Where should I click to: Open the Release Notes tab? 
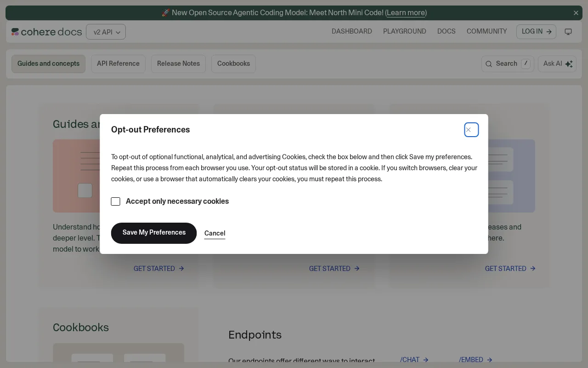[178, 63]
